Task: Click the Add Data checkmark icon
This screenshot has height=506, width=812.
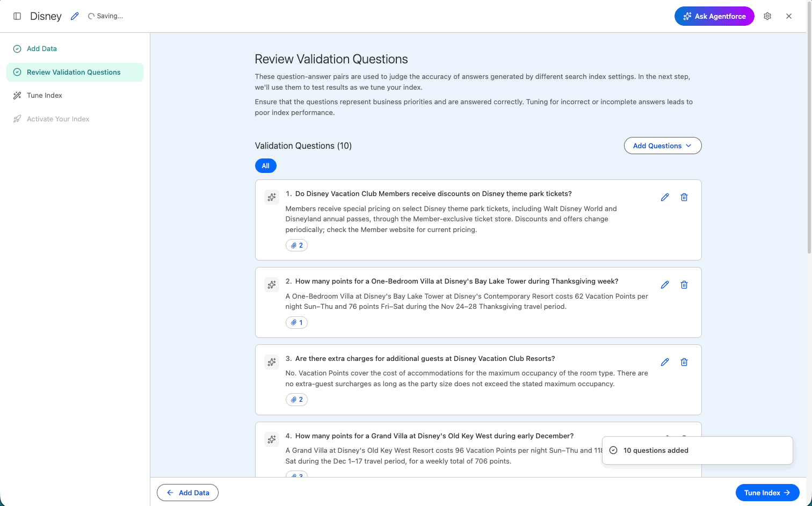Action: [x=17, y=48]
